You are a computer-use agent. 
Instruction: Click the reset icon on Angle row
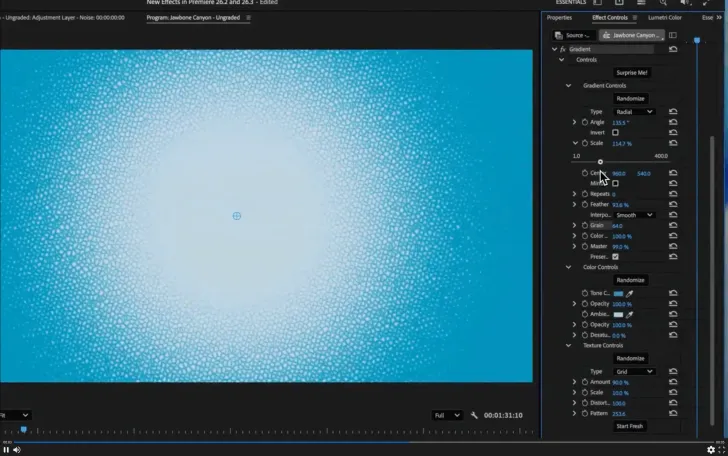tap(673, 122)
